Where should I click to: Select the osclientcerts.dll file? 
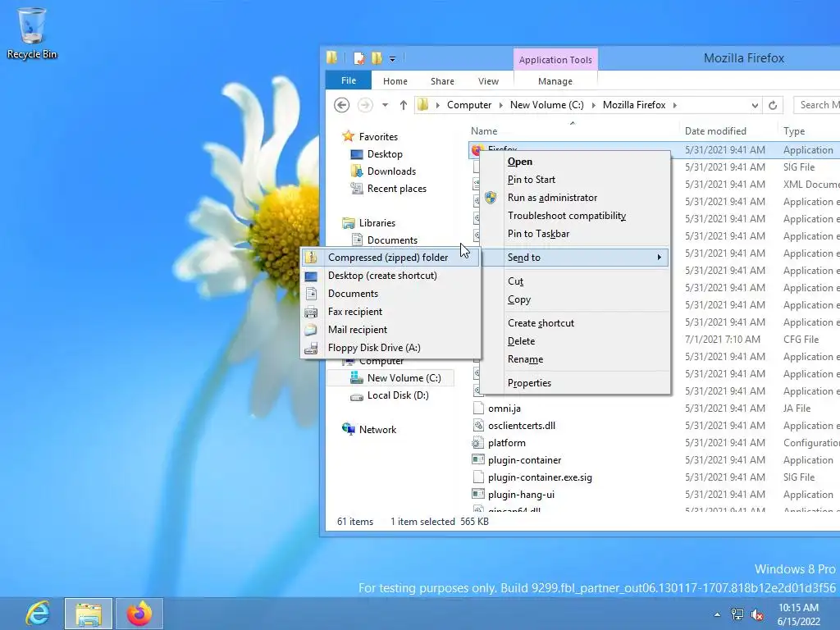521,426
